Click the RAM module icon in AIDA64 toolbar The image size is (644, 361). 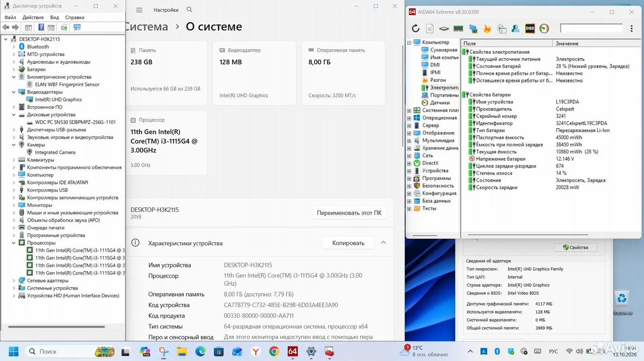[x=458, y=29]
